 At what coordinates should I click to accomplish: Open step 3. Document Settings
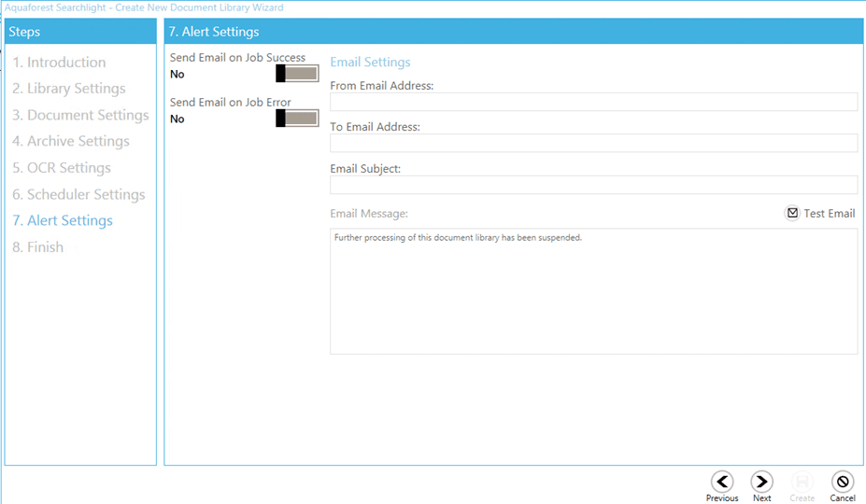point(80,115)
